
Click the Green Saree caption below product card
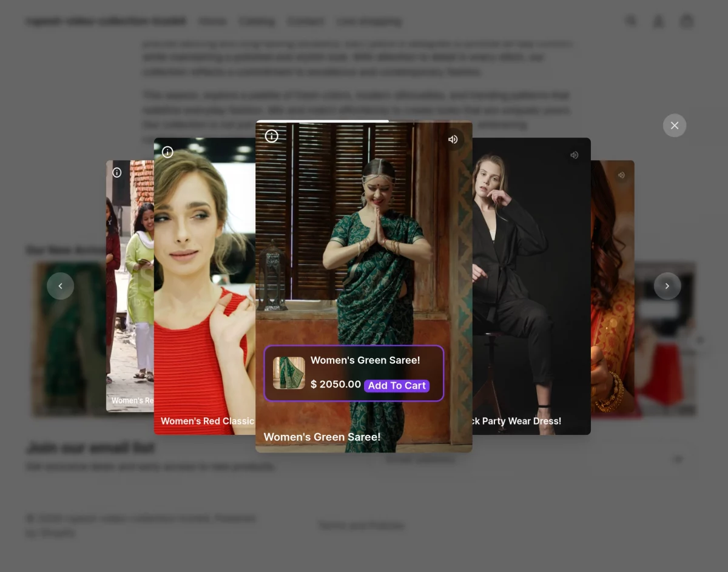[322, 437]
